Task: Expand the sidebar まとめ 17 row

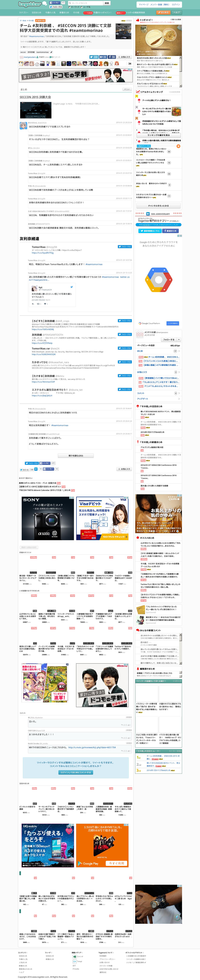Action: click(159, 351)
